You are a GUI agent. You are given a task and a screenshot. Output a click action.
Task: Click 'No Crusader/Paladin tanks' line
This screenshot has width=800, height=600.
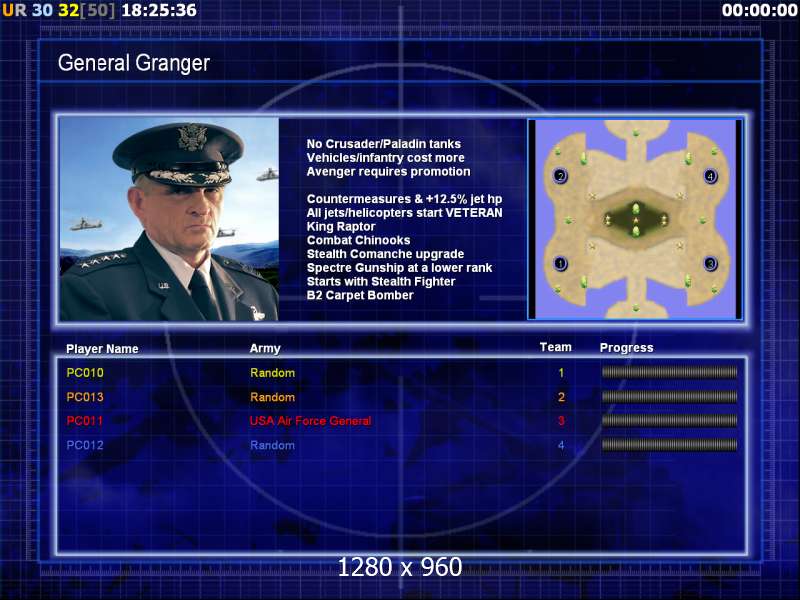[x=384, y=144]
